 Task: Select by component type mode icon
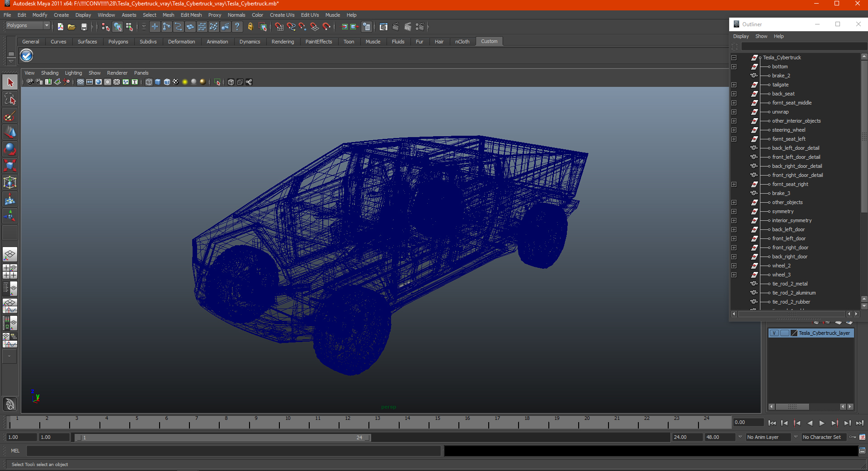point(129,27)
